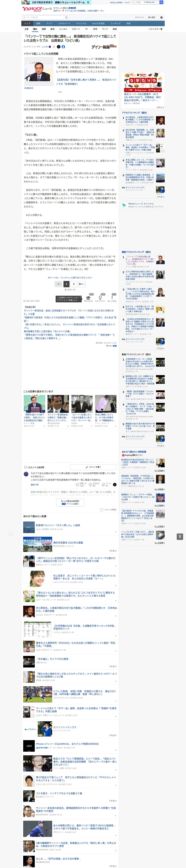Click the ログイン link
The image size is (186, 868).
(57, 11)
